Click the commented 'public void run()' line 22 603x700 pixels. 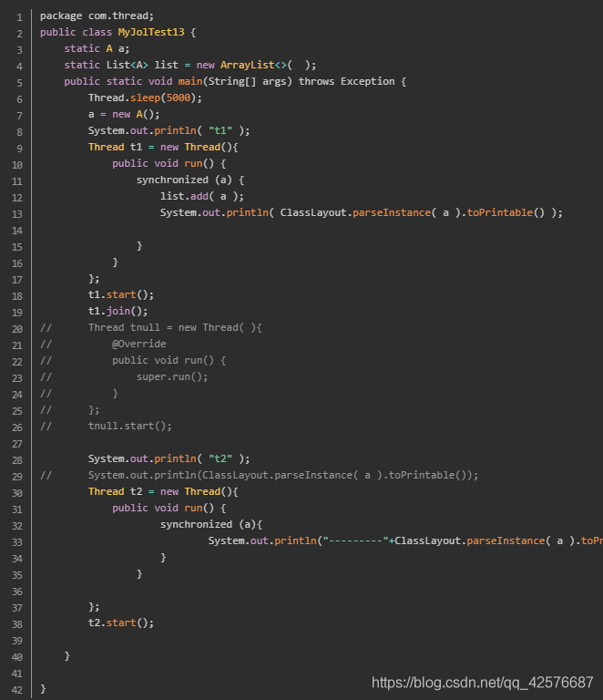click(169, 360)
